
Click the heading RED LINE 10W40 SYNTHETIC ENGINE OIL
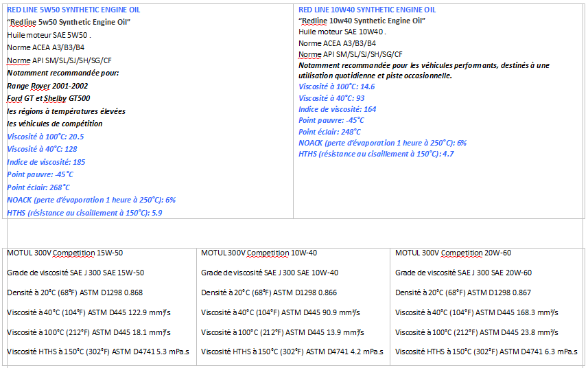(367, 10)
